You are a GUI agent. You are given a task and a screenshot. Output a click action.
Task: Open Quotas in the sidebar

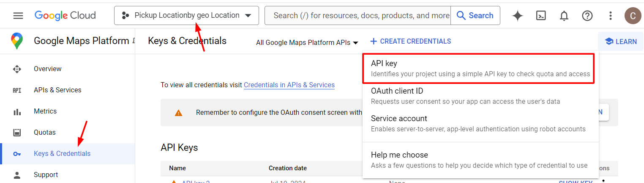[45, 132]
